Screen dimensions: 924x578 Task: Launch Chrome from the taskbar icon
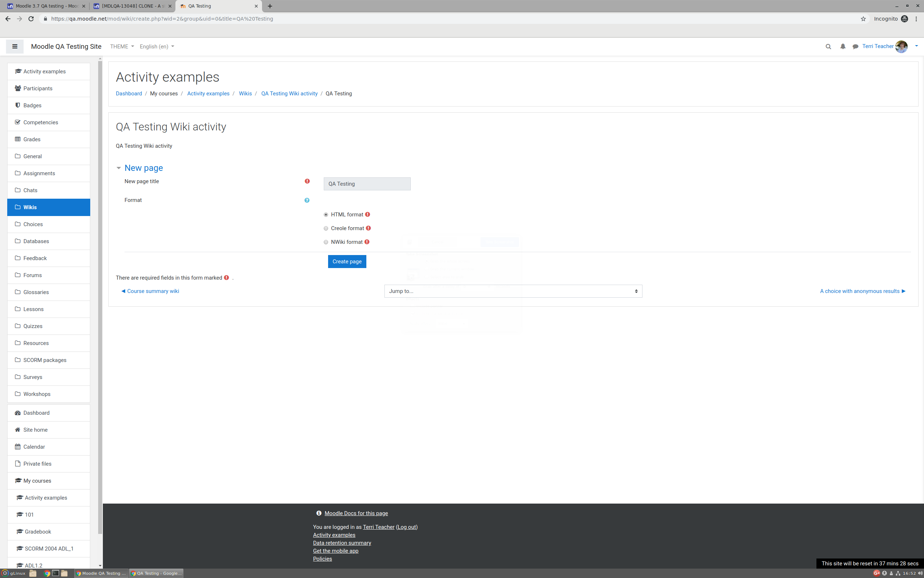pyautogui.click(x=47, y=573)
